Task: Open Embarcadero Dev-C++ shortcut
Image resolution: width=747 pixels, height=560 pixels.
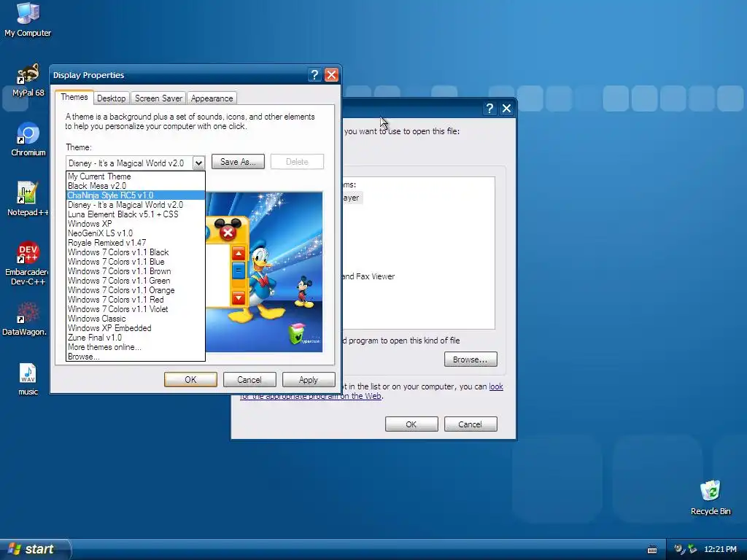Action: [28, 262]
